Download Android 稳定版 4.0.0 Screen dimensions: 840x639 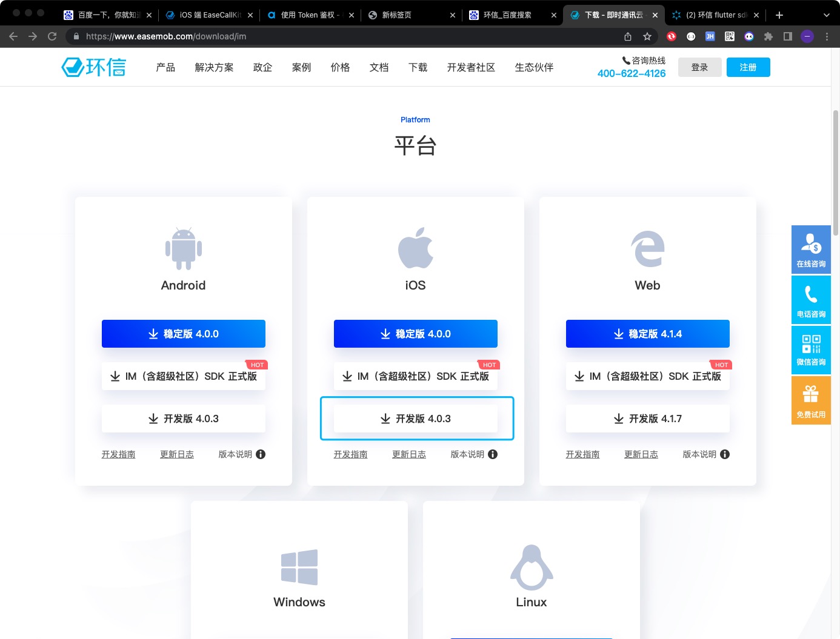pyautogui.click(x=184, y=334)
